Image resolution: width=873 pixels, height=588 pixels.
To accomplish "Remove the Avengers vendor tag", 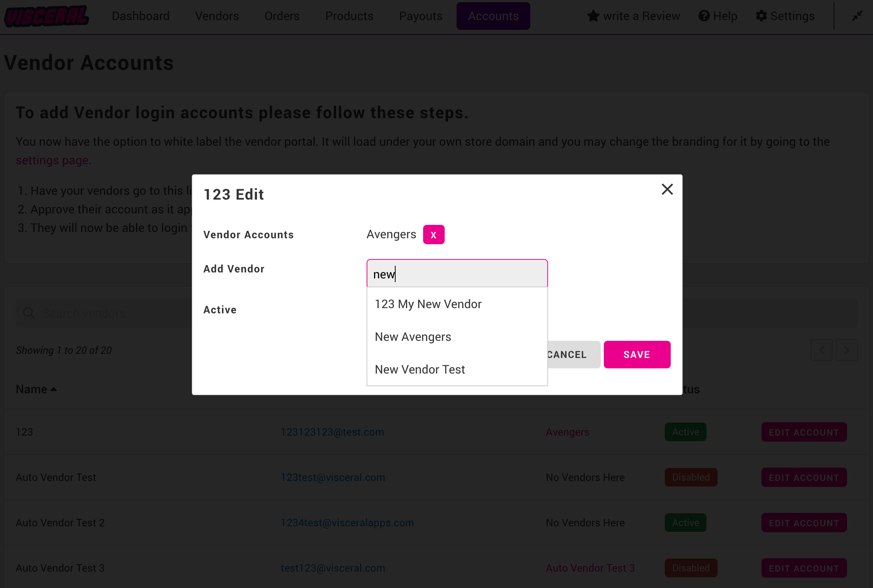I will [x=433, y=235].
